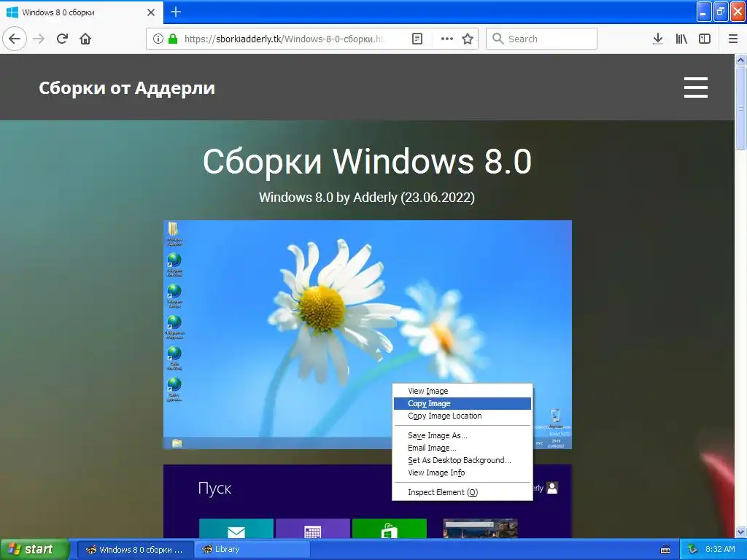
Task: Reload the current page
Action: click(63, 39)
